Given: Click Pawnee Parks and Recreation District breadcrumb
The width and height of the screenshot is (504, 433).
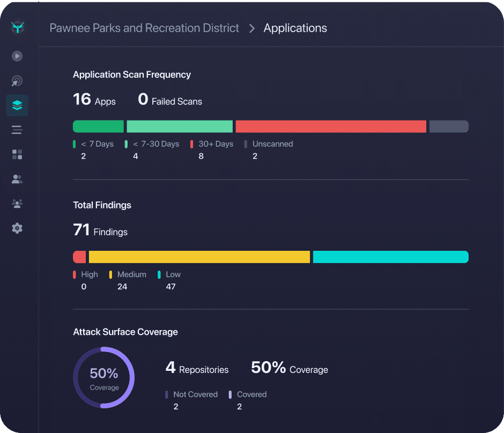Looking at the screenshot, I should pyautogui.click(x=144, y=28).
